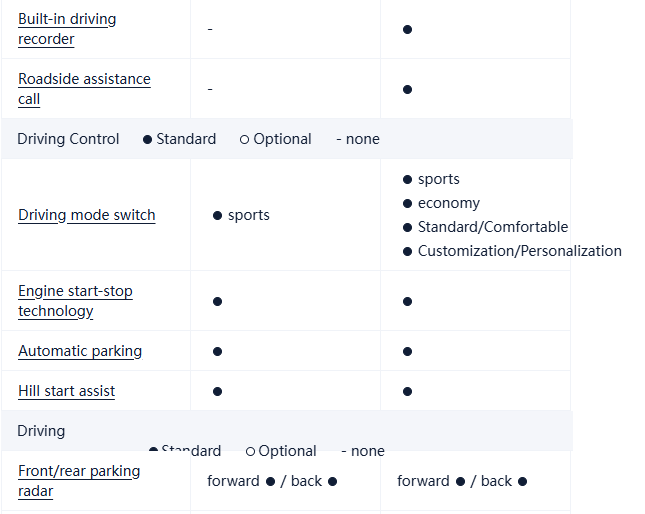
Task: Open the Hill start assist link
Action: 66,391
